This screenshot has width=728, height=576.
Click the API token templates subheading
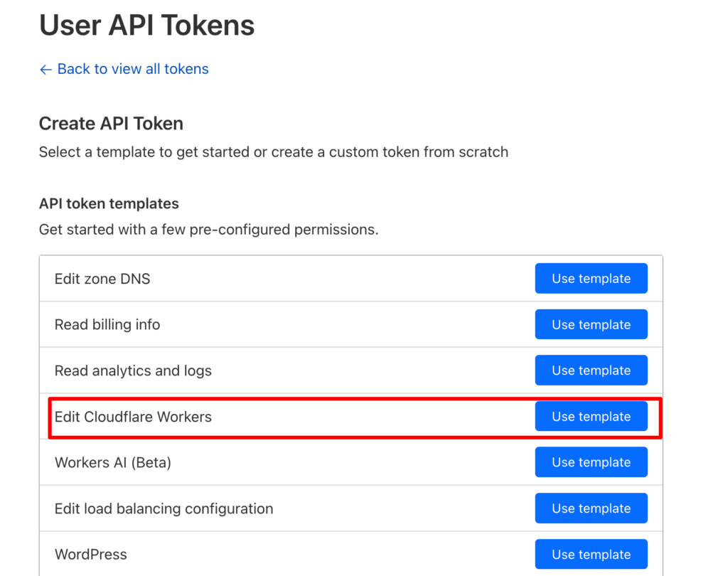[109, 204]
